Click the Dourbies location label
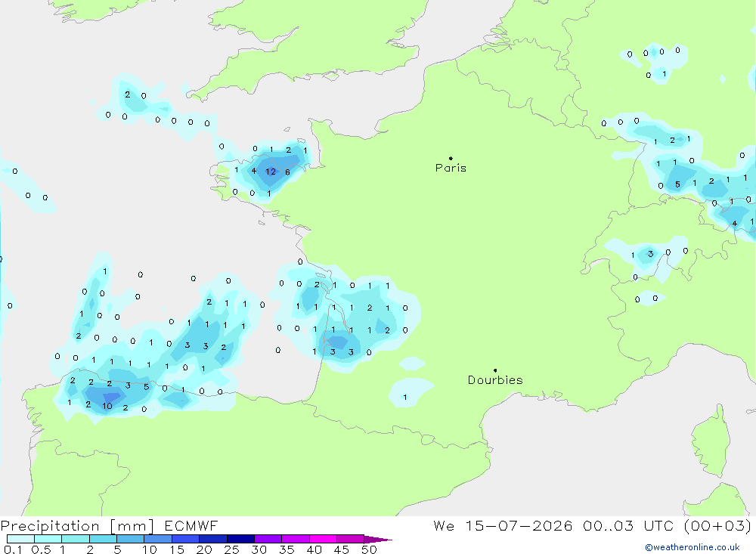The height and width of the screenshot is (554, 756). pyautogui.click(x=495, y=380)
